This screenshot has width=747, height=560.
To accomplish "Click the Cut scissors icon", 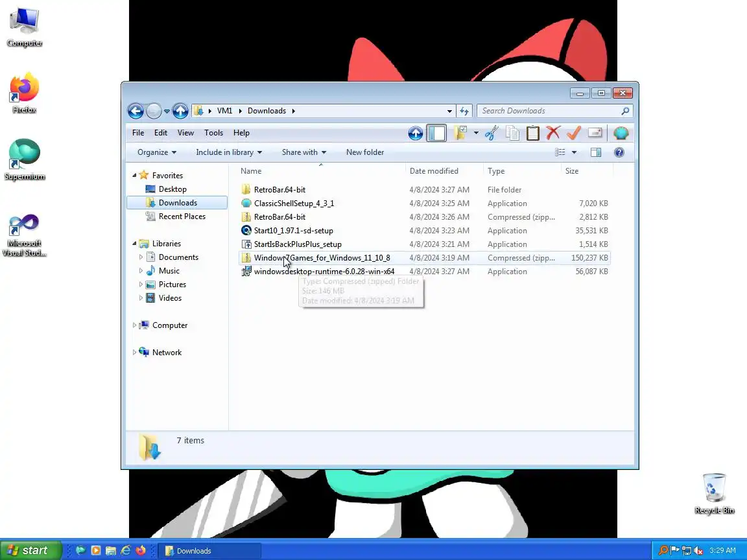I will coord(492,133).
